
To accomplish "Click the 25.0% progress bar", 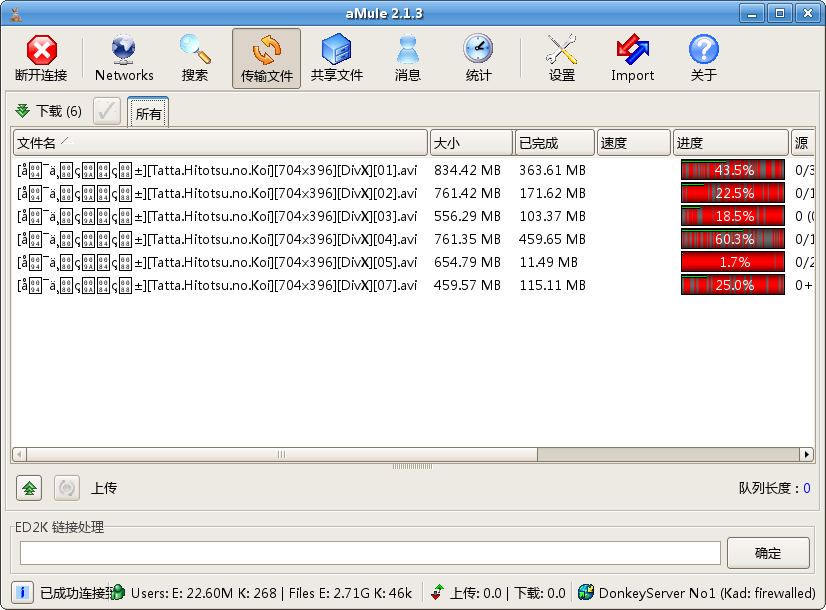I will (733, 285).
